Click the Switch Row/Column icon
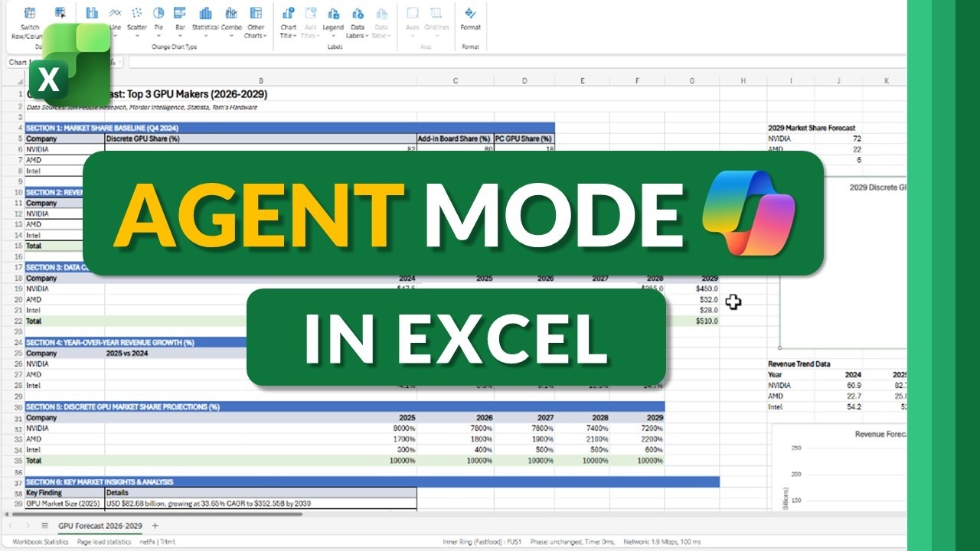980x551 pixels. point(30,13)
